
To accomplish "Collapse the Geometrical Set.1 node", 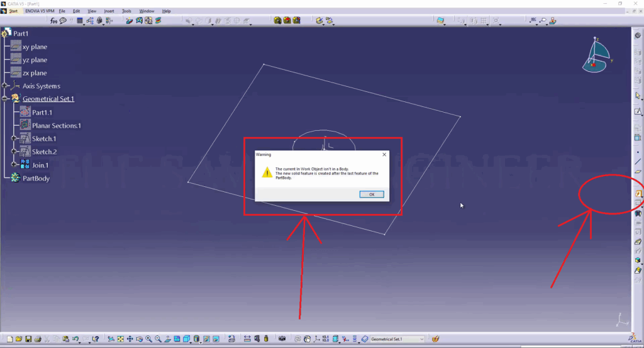I will coord(5,99).
